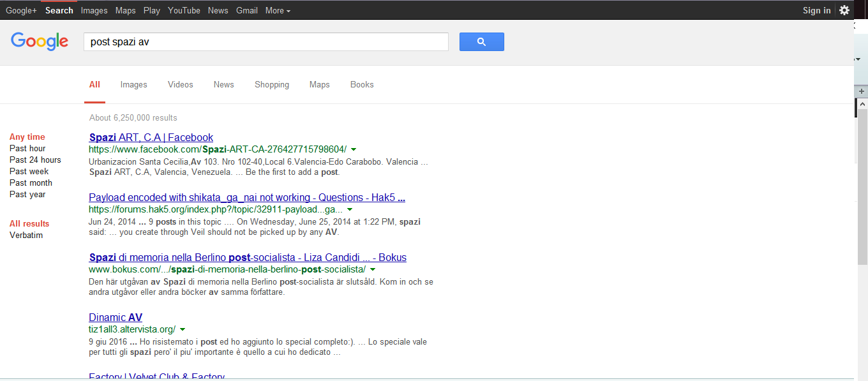
Task: Switch to the Videos results tab
Action: pos(181,84)
